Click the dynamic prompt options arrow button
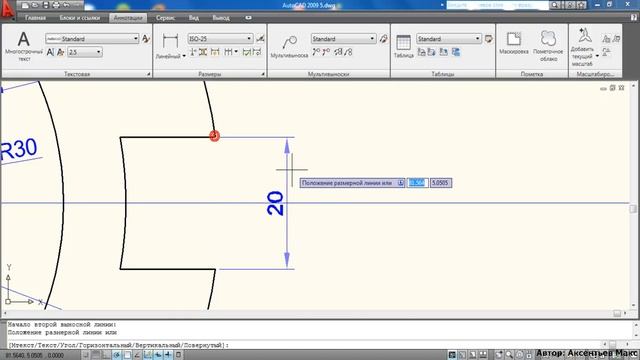The width and height of the screenshot is (640, 360). [x=400, y=183]
